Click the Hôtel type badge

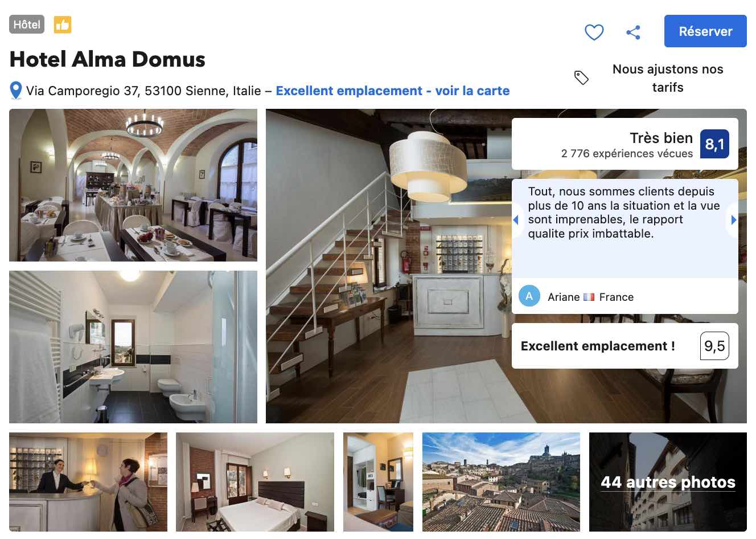click(x=27, y=24)
